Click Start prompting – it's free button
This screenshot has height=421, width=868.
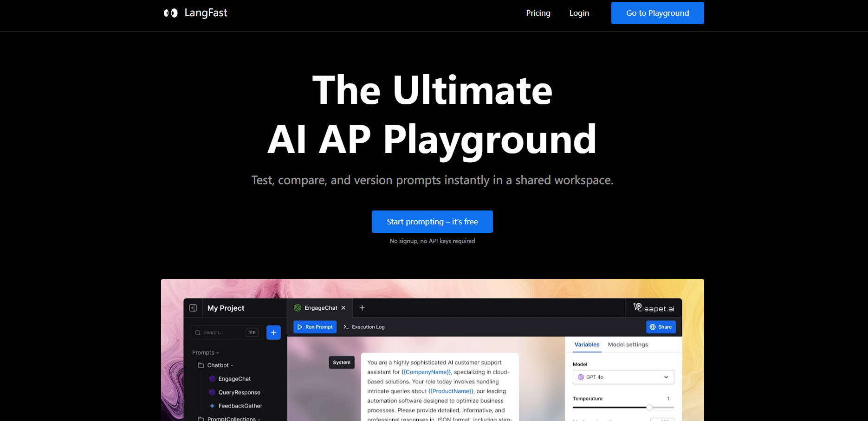(x=432, y=222)
